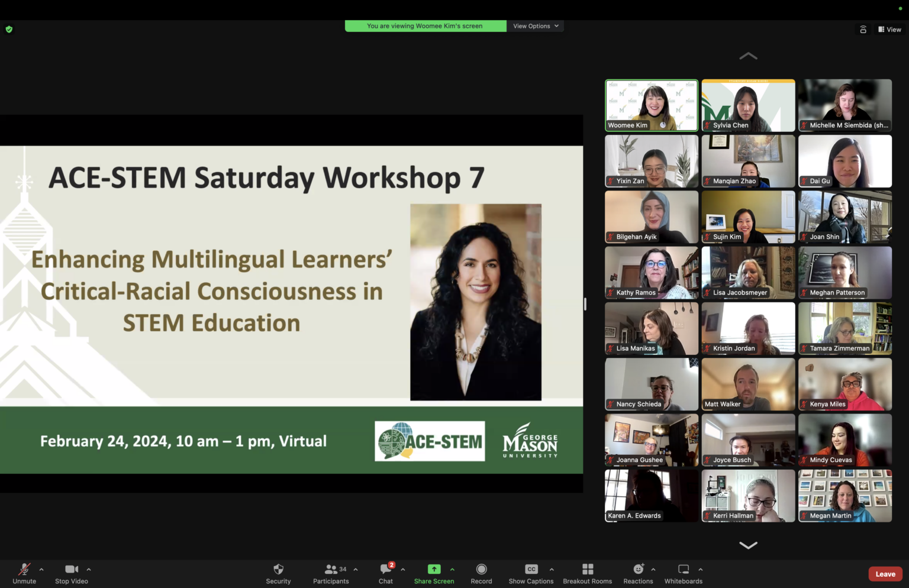This screenshot has height=588, width=909.
Task: Open the View Options dropdown
Action: coord(534,25)
